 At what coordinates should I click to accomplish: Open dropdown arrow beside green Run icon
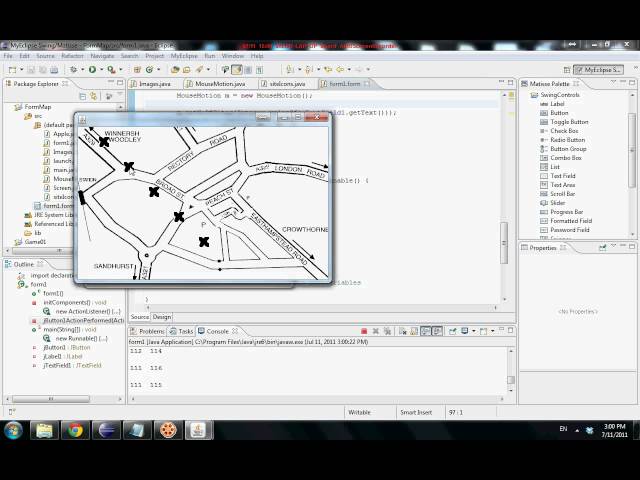pyautogui.click(x=102, y=70)
